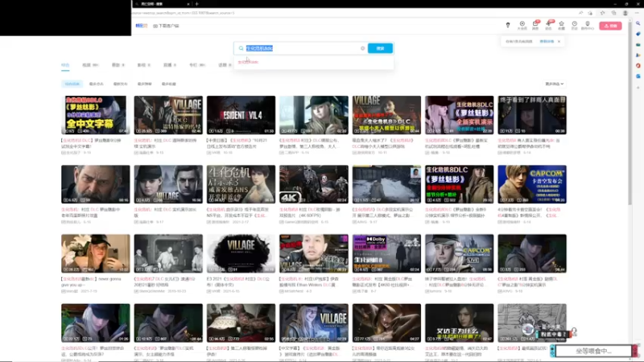The image size is (644, 362).
Task: Open the 艾达王为什么 thumbnail
Action: pyautogui.click(x=459, y=323)
